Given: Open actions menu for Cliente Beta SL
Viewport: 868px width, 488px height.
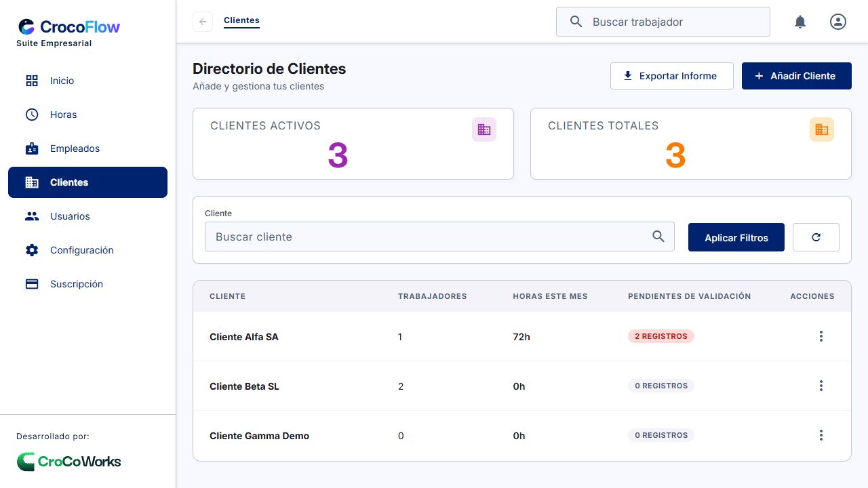Looking at the screenshot, I should coord(821,386).
